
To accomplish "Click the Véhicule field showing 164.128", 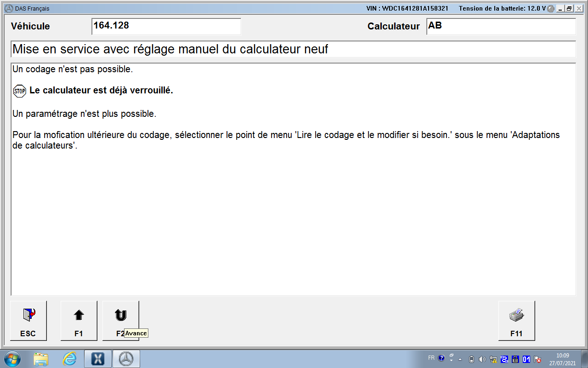I will pos(166,26).
